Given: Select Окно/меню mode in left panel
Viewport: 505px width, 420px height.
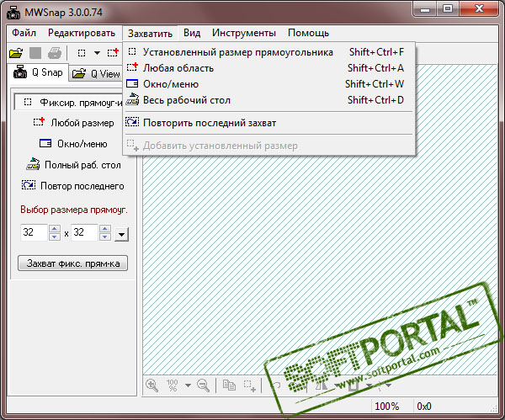Looking at the screenshot, I should pyautogui.click(x=74, y=144).
